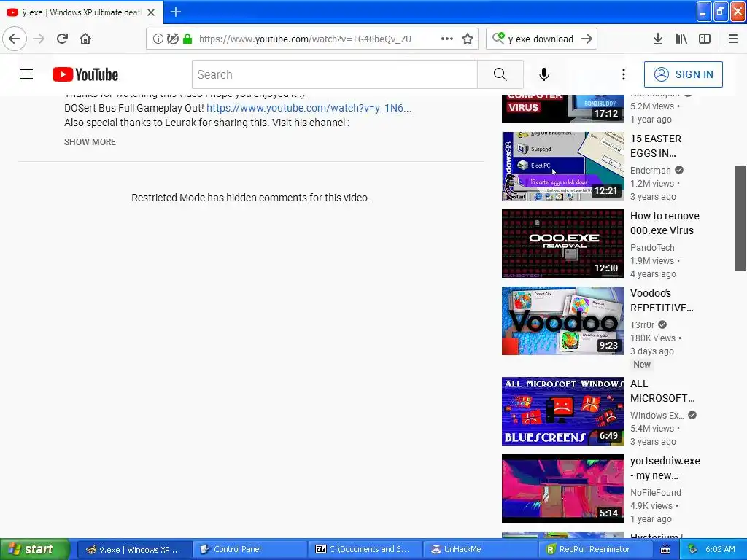Open 15 Easter Eggs video thumbnail
Screen dimensions: 747x560
point(562,166)
